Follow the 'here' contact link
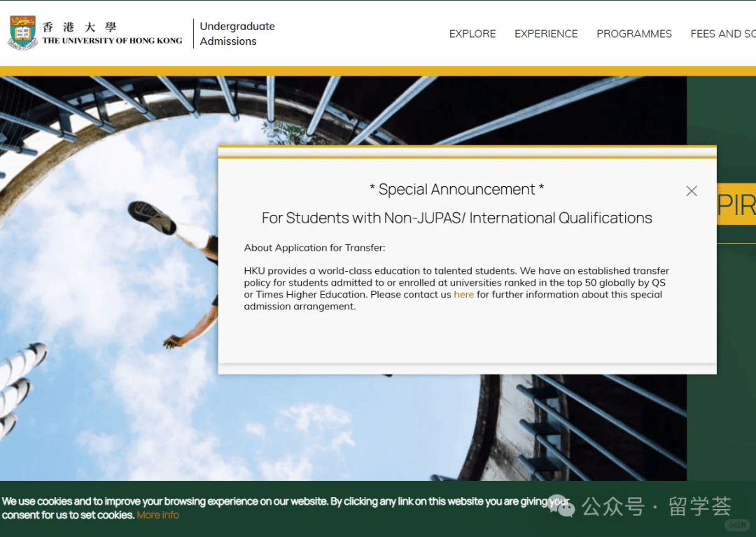 pos(464,295)
